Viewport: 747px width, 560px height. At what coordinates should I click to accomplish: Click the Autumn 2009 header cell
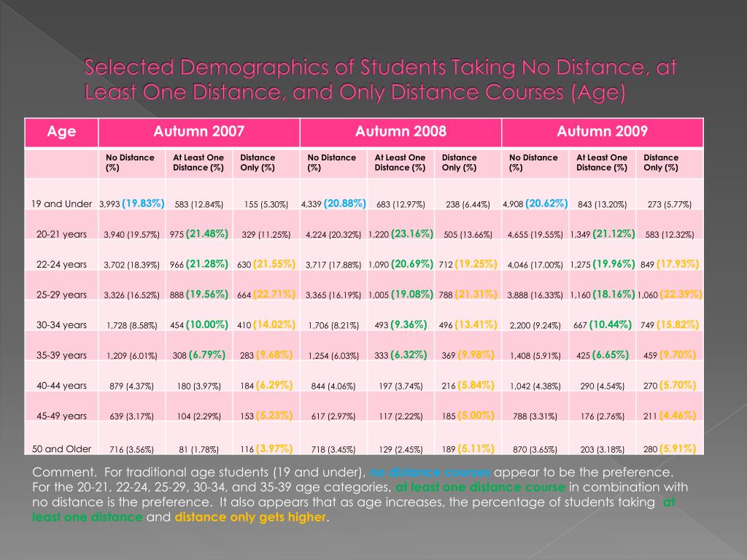click(x=602, y=132)
